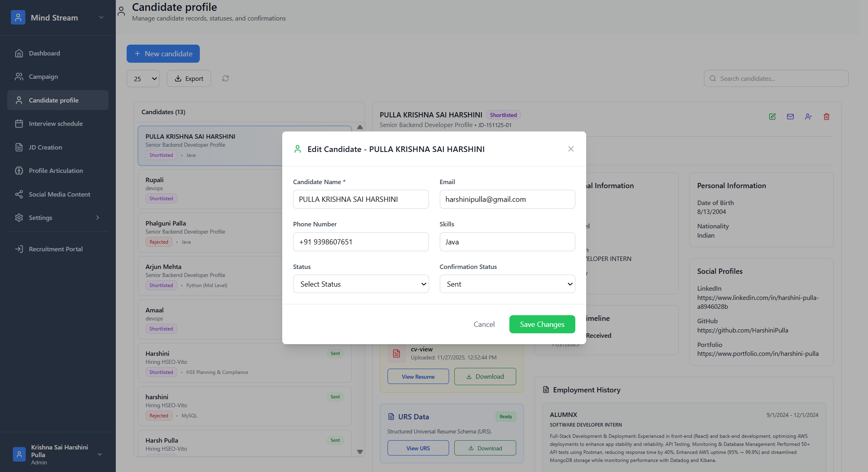Click the red delete trash icon
This screenshot has width=868, height=472.
tap(826, 117)
